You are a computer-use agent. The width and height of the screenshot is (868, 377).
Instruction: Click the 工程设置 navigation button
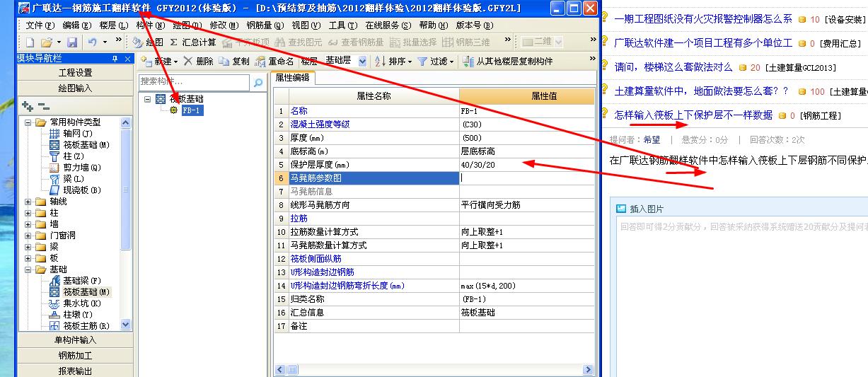(x=75, y=73)
